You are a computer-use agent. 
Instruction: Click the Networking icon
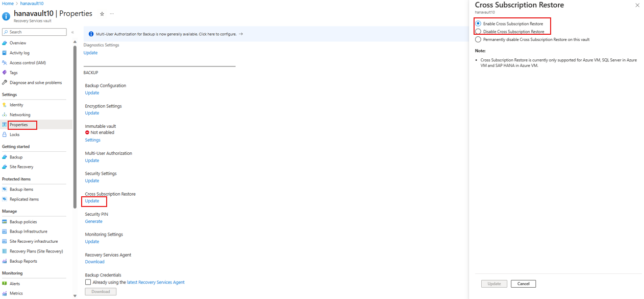pyautogui.click(x=5, y=115)
